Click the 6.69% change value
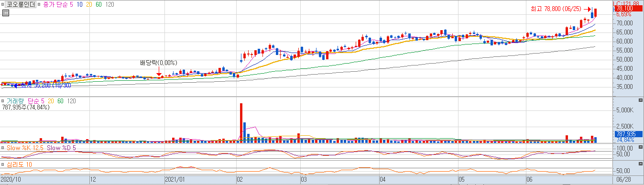Screen dimensions: 644x185 pyautogui.click(x=623, y=14)
